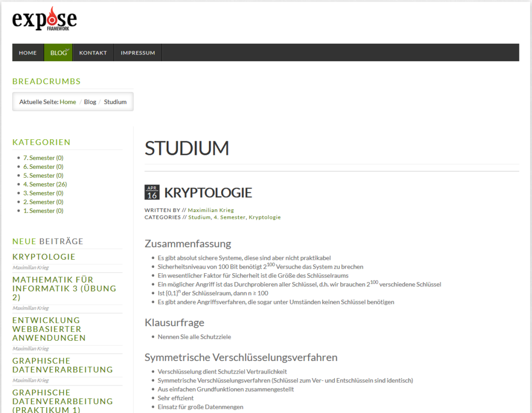Select the 1. Semester category link
Screen dimensions: 532x413
43,211
